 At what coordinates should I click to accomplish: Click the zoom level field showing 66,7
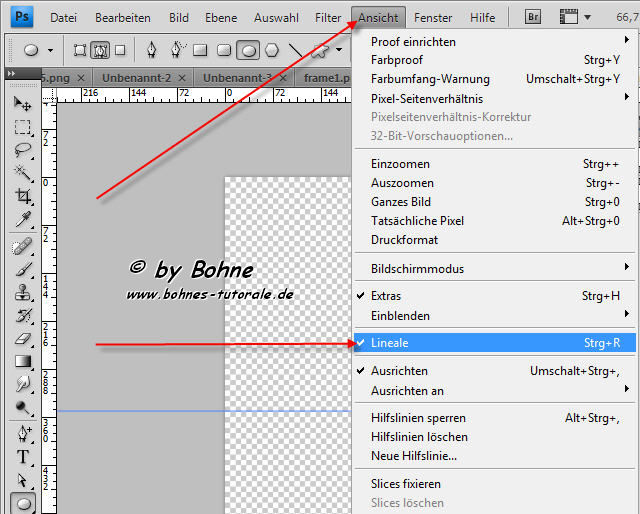[x=625, y=18]
